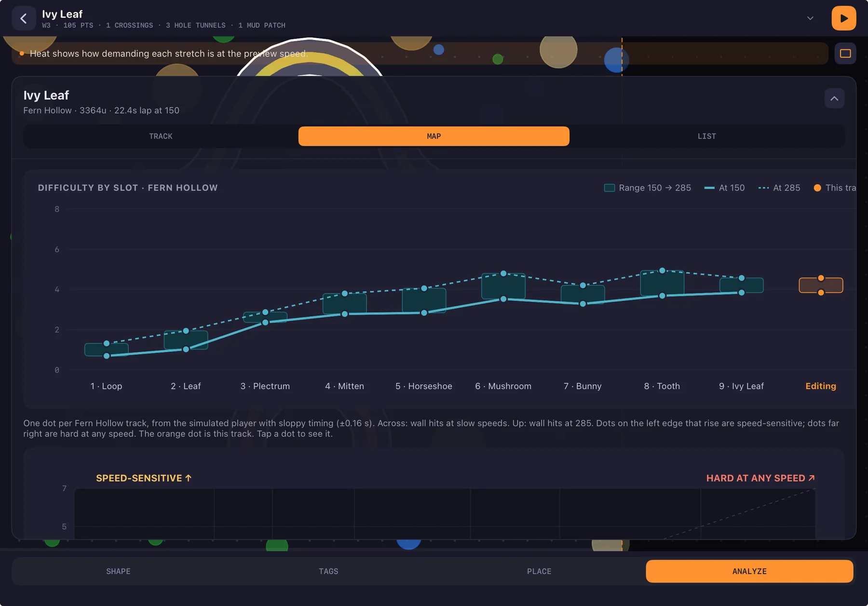Screen dimensions: 868x606
Task: Collapse the Ivy Leaf panel
Action: pyautogui.click(x=834, y=98)
